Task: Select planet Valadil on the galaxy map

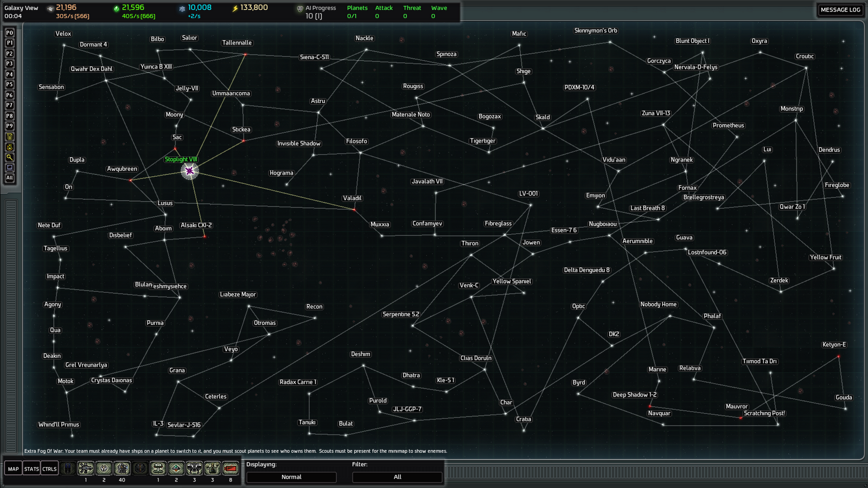Action: [x=355, y=209]
